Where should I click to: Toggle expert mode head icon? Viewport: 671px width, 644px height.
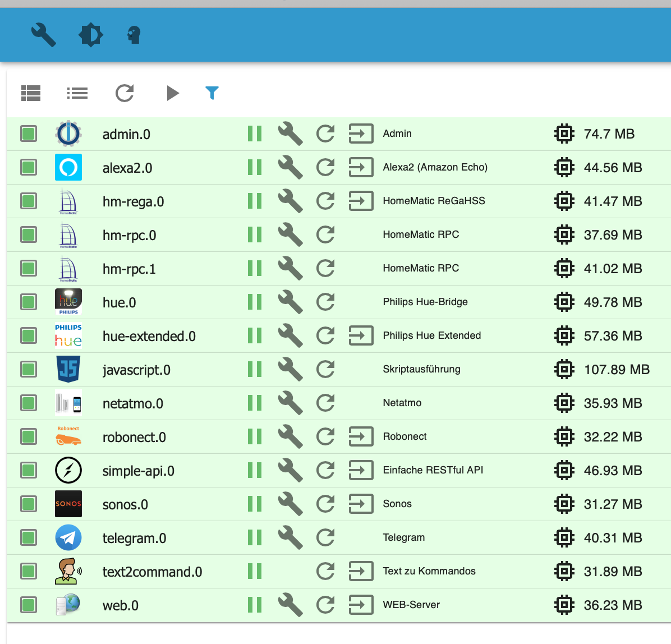coord(134,35)
